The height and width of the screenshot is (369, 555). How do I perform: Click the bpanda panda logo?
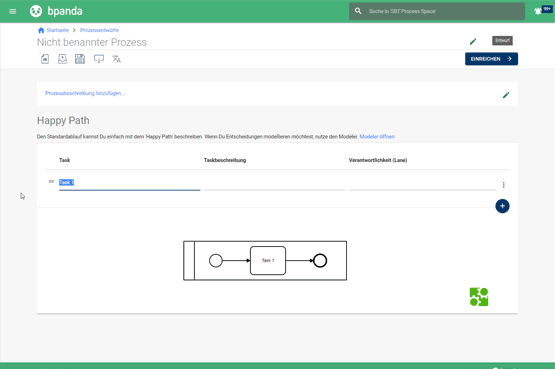click(x=36, y=11)
